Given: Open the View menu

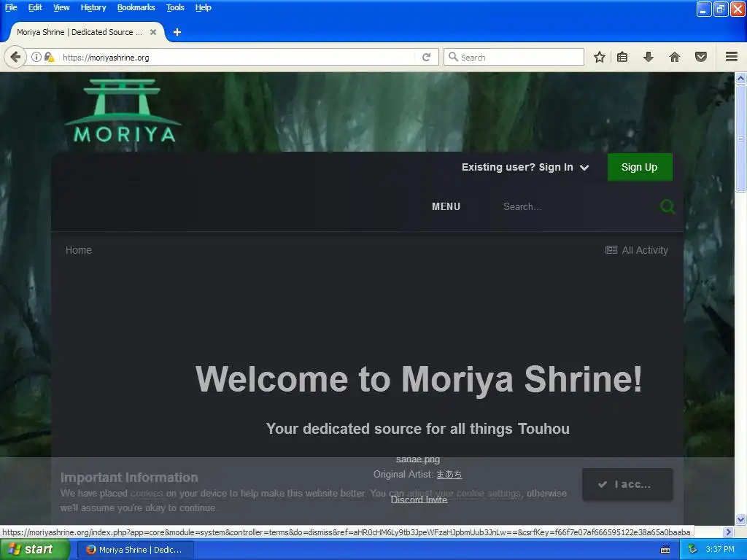Looking at the screenshot, I should pos(61,7).
